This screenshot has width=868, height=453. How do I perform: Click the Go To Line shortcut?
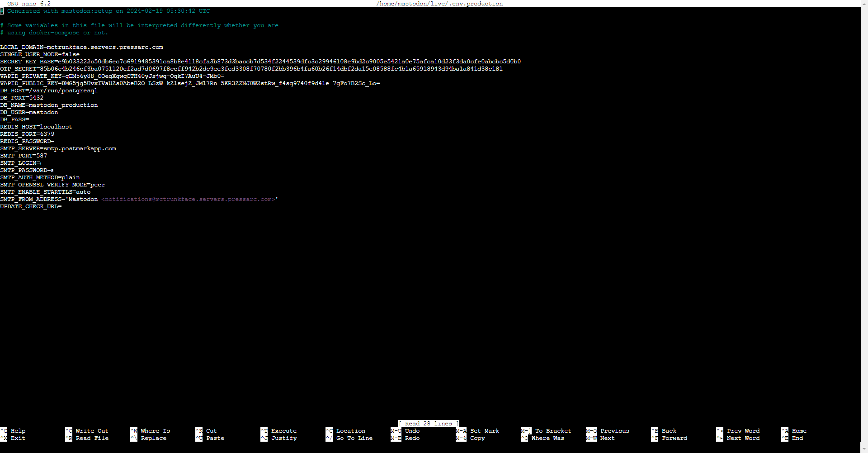point(354,438)
